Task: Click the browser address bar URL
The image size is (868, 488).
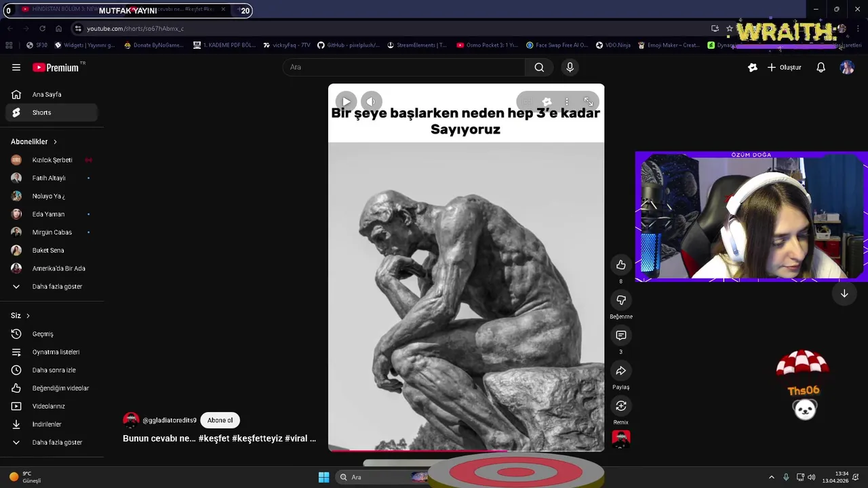Action: 135,28
